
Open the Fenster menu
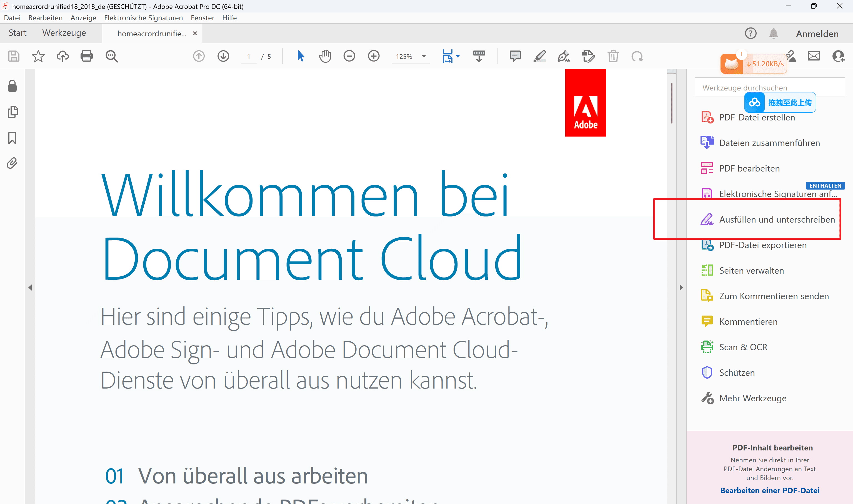click(202, 18)
